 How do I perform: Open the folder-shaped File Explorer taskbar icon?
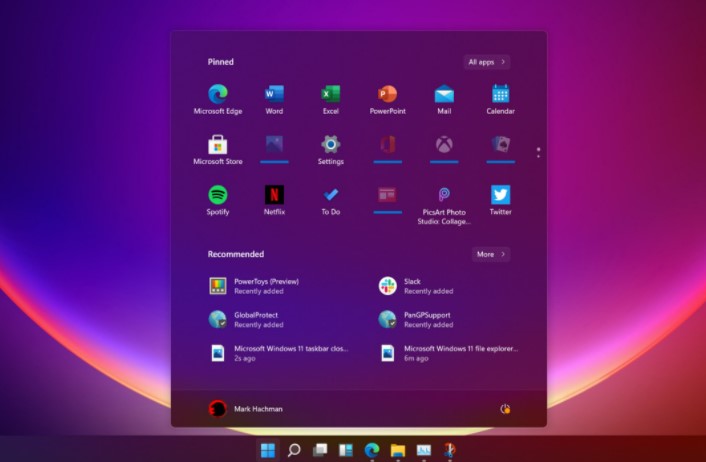tap(398, 449)
